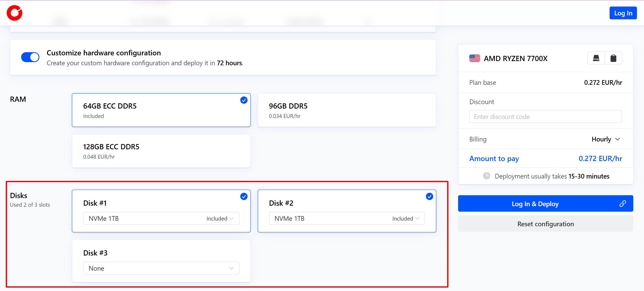Select the 128GB ECC DDR5 RAM option
The width and height of the screenshot is (644, 291).
point(161,151)
